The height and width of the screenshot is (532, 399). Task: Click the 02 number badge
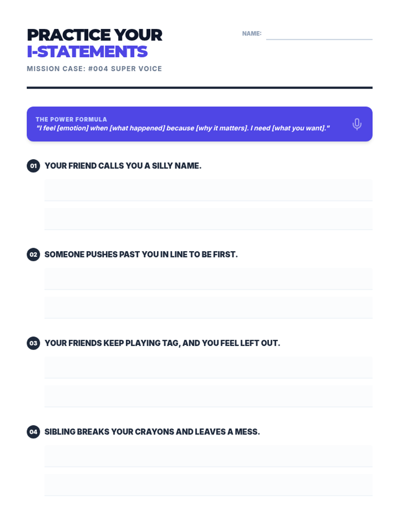click(x=33, y=254)
